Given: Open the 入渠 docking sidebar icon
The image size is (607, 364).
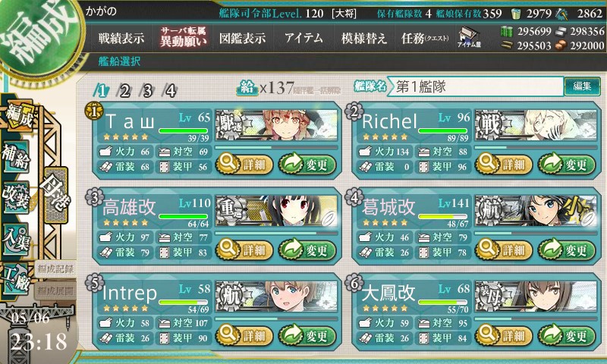Looking at the screenshot, I should (16, 239).
